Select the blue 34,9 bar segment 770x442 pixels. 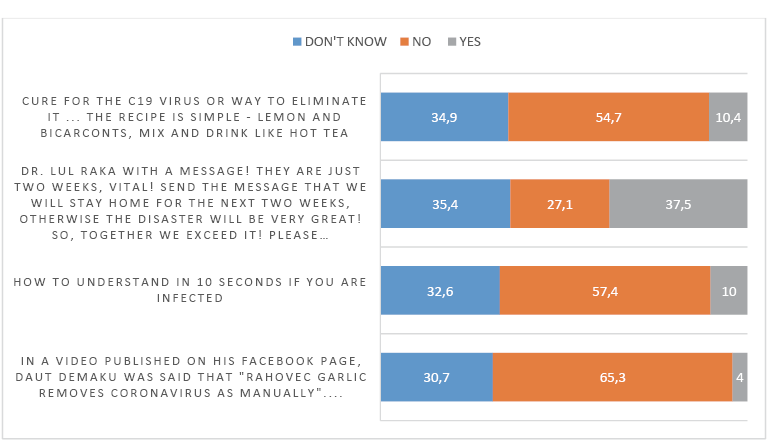(445, 118)
